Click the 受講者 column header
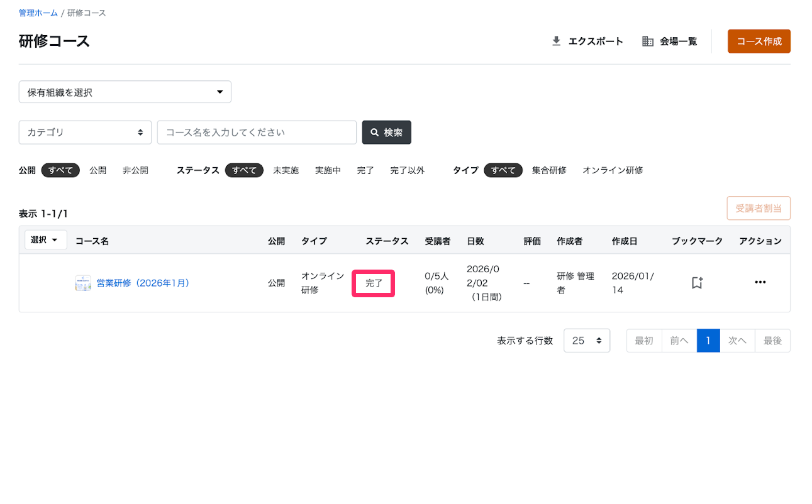The width and height of the screenshot is (812, 504). pos(437,241)
